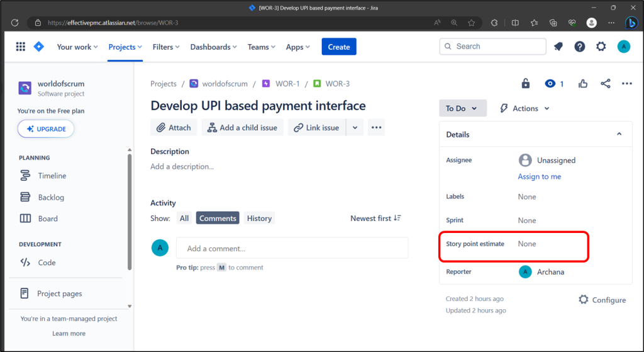644x352 pixels.
Task: Click the UPGRADE button
Action: pyautogui.click(x=46, y=128)
